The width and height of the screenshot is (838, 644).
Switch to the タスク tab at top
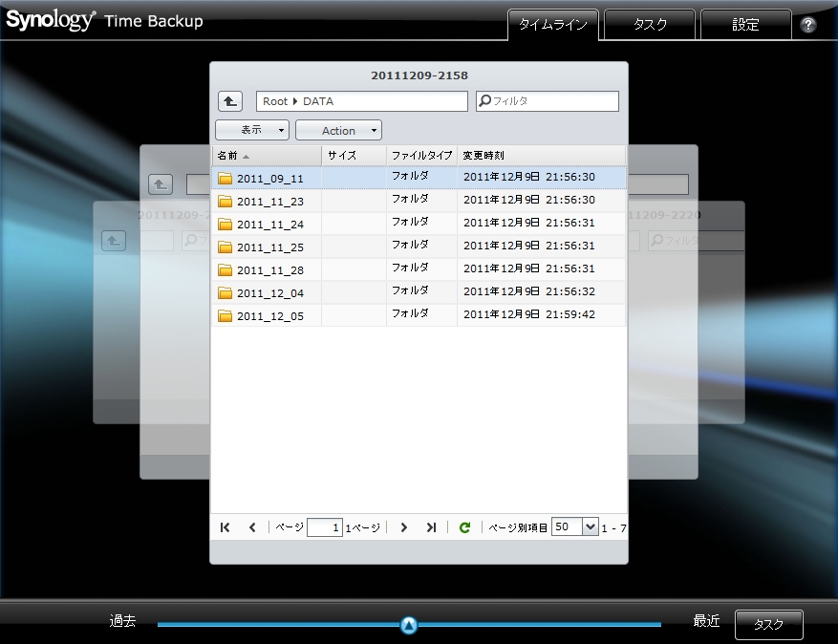650,25
